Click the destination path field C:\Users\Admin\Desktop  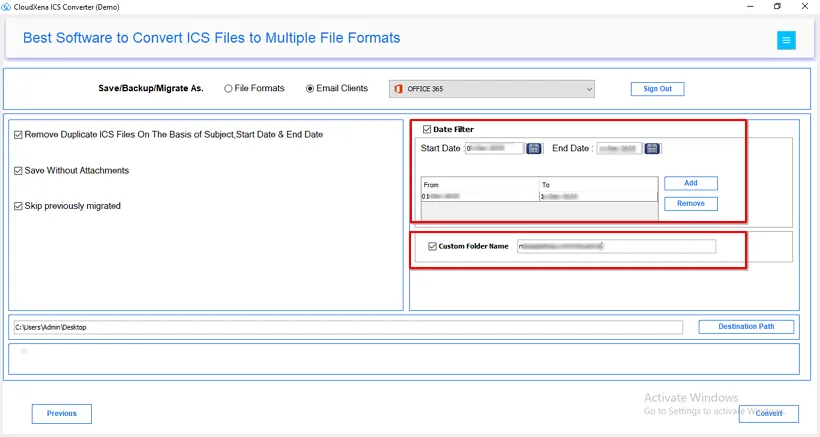click(x=348, y=327)
